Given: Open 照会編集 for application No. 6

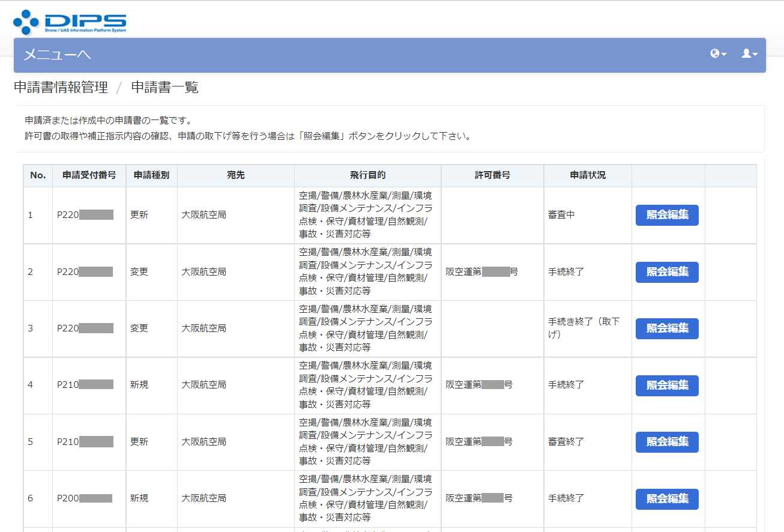Looking at the screenshot, I should pyautogui.click(x=666, y=498).
